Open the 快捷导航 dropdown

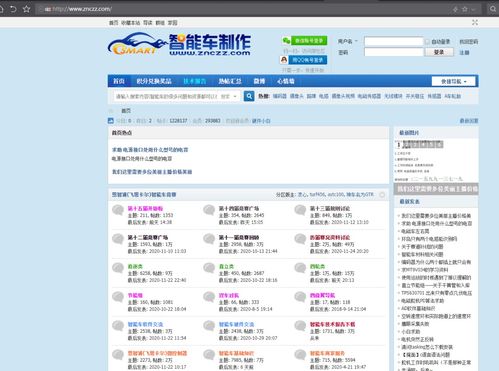(453, 81)
